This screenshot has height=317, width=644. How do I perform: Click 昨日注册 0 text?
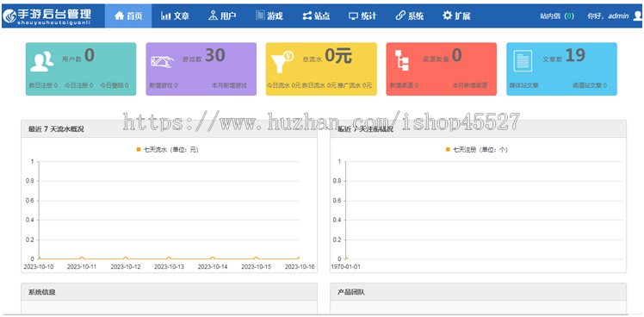[x=43, y=85]
